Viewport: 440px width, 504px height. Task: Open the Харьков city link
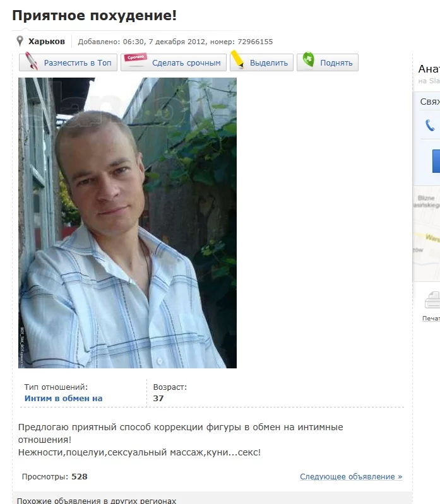(47, 42)
